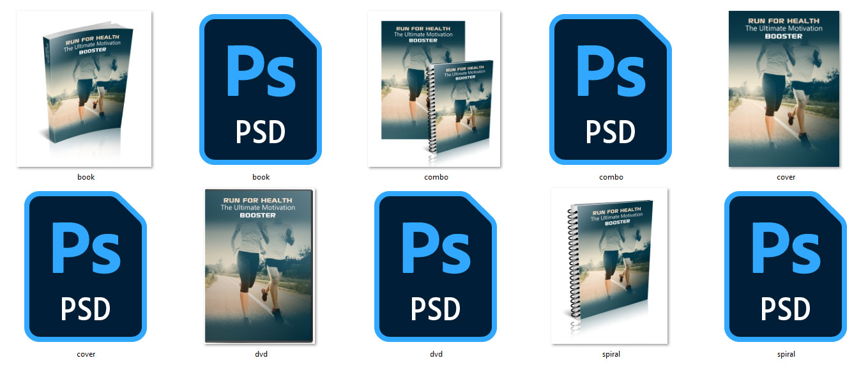Click the "spiral" name under the notebook thumbnail

point(611,354)
